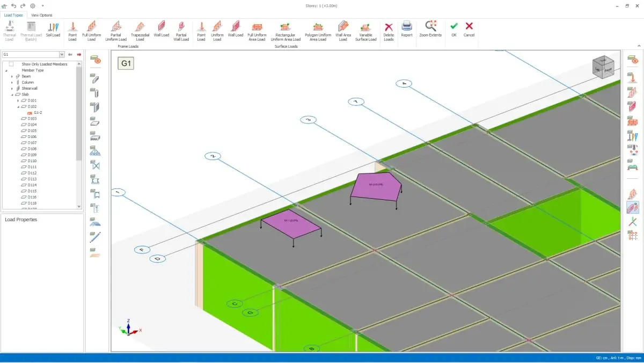The image size is (644, 363).
Task: Click the Full Uniform Load frame tool
Action: click(92, 31)
